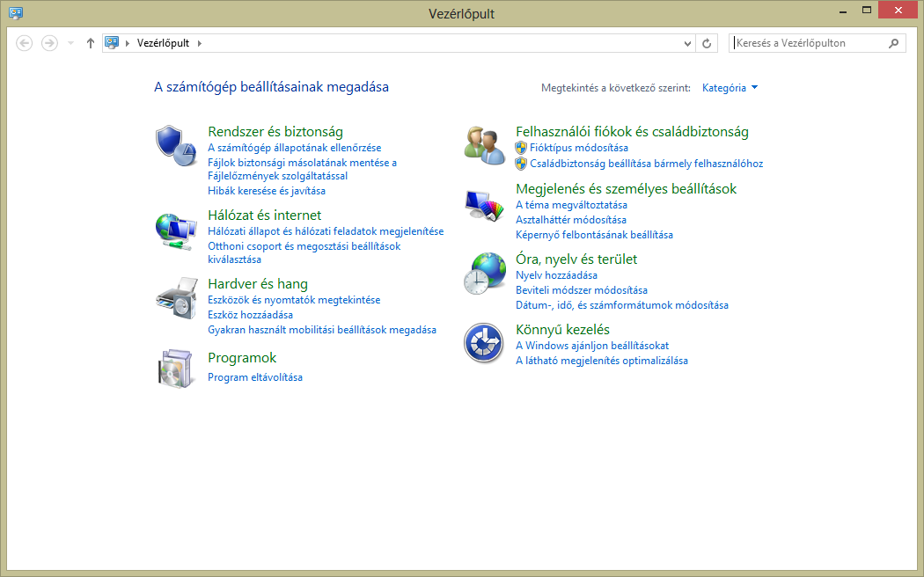Open A látható megjelenítés optimalizálása
This screenshot has height=577, width=924.
[x=602, y=361]
